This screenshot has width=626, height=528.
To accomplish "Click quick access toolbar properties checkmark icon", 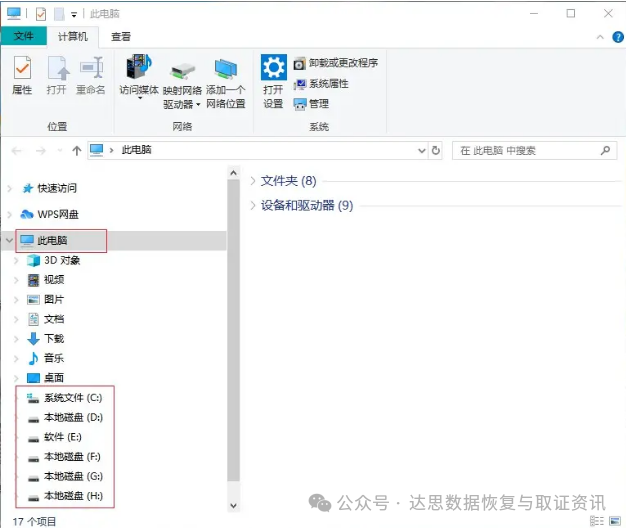I will (41, 14).
